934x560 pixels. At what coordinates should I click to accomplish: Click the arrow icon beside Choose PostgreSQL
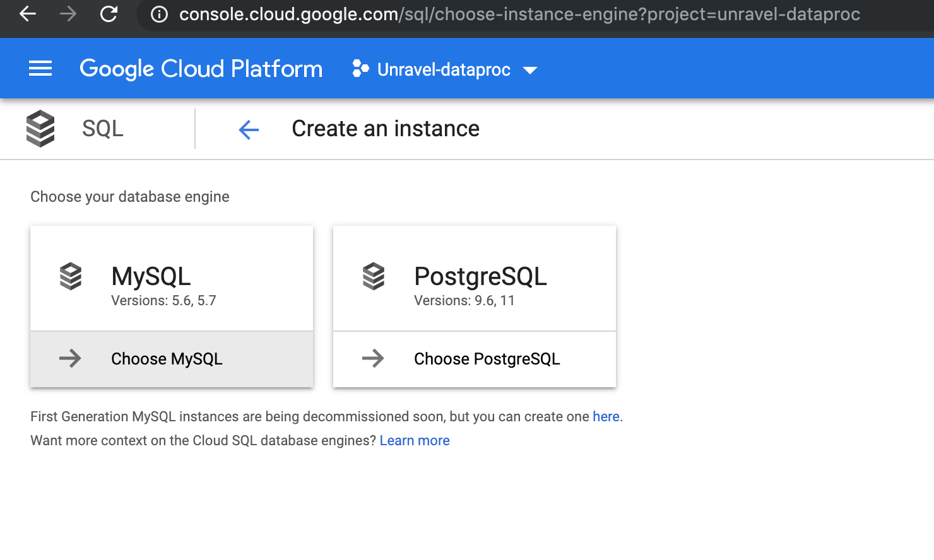click(x=373, y=358)
